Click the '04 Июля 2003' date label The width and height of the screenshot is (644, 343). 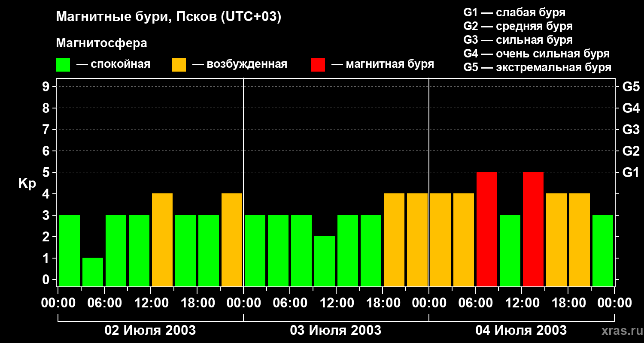pyautogui.click(x=521, y=331)
